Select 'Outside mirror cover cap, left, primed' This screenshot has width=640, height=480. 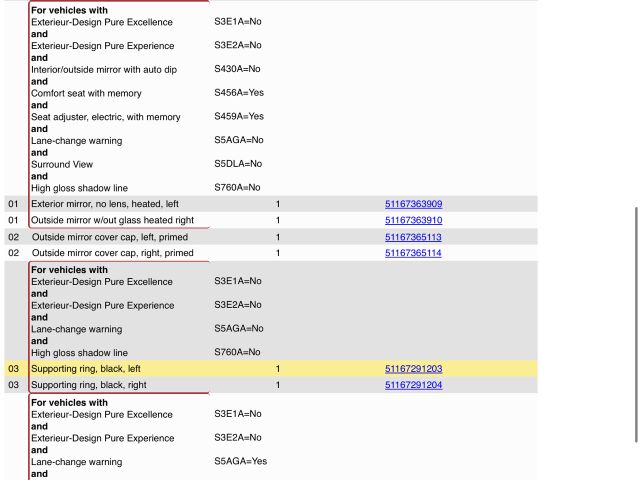pyautogui.click(x=110, y=237)
